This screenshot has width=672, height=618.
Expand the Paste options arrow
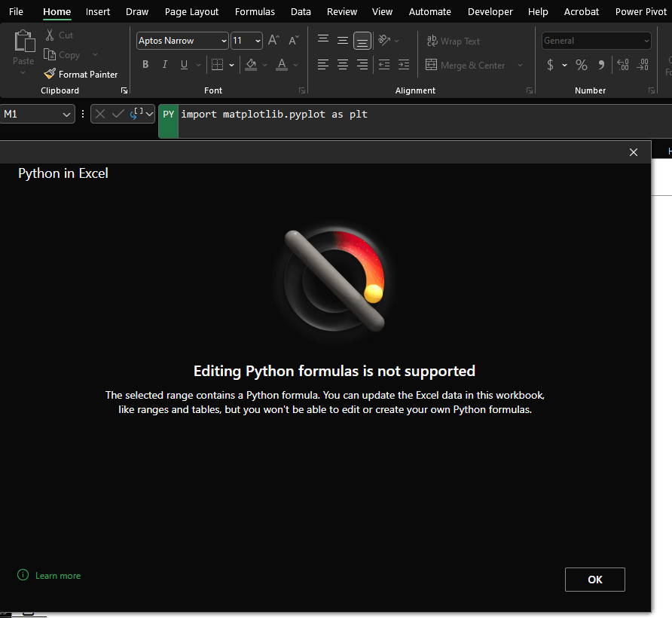pos(23,73)
